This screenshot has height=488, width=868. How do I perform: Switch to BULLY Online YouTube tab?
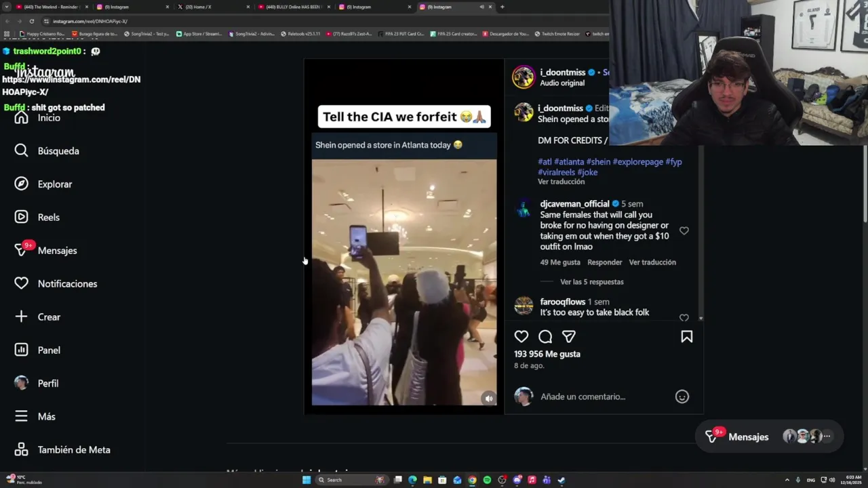[294, 7]
